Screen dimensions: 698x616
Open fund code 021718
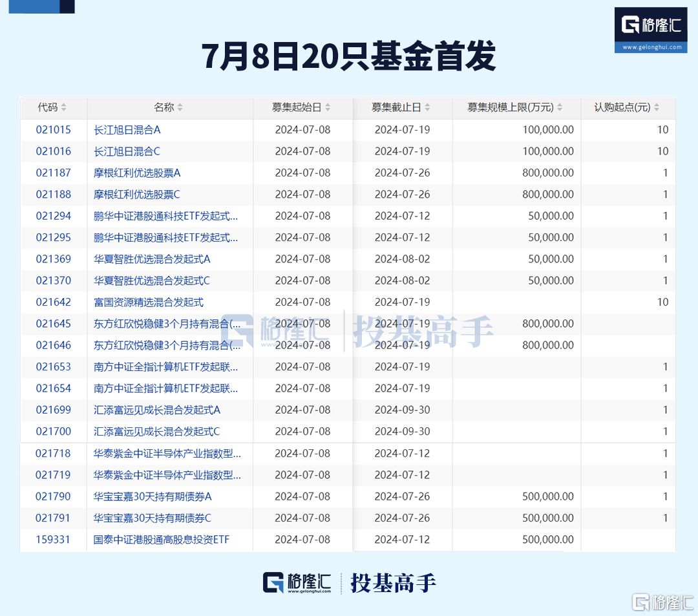[x=53, y=454]
